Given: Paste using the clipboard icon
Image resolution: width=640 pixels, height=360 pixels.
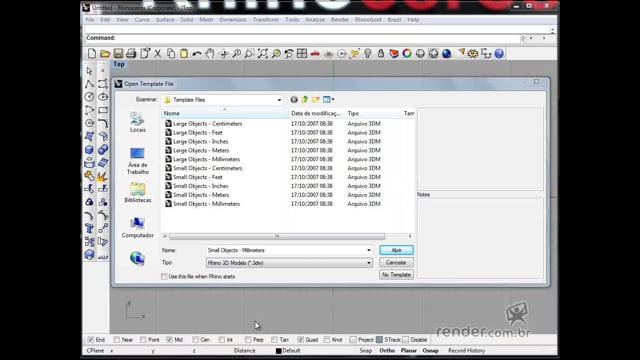Looking at the screenshot, I should click(184, 53).
